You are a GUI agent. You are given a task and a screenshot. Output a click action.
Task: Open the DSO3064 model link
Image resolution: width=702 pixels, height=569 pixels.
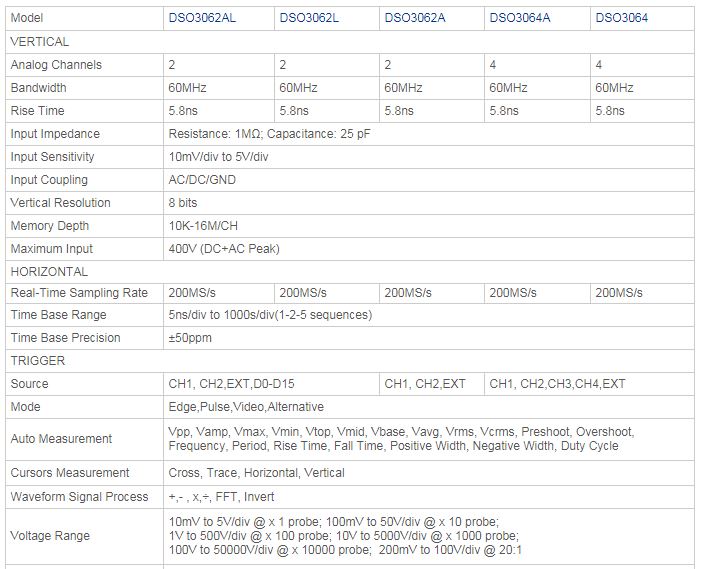tap(621, 18)
